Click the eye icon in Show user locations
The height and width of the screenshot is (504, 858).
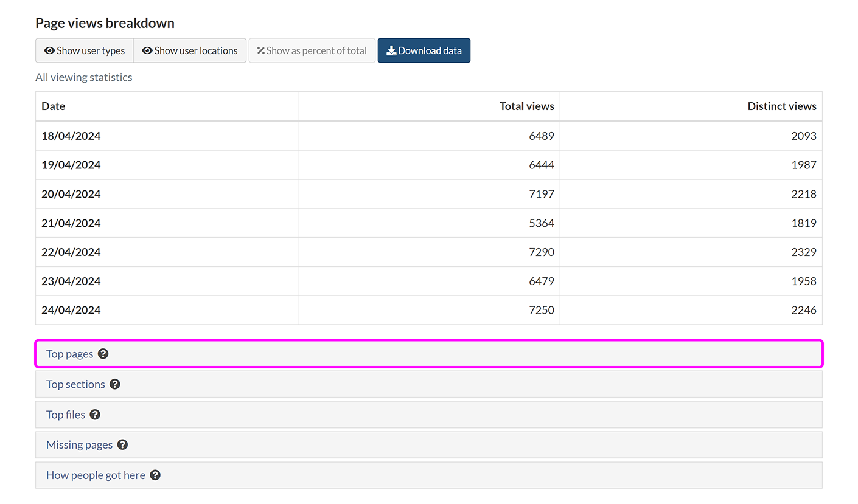pyautogui.click(x=147, y=50)
